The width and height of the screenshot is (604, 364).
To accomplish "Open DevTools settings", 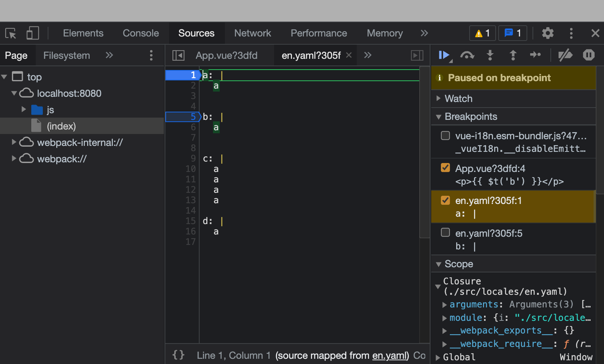I will pos(547,33).
